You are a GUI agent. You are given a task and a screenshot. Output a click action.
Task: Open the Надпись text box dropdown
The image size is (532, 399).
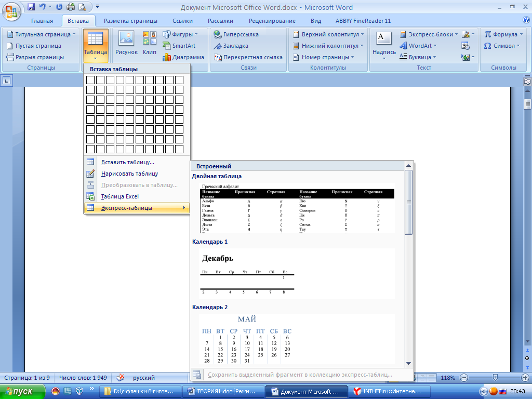pos(384,46)
